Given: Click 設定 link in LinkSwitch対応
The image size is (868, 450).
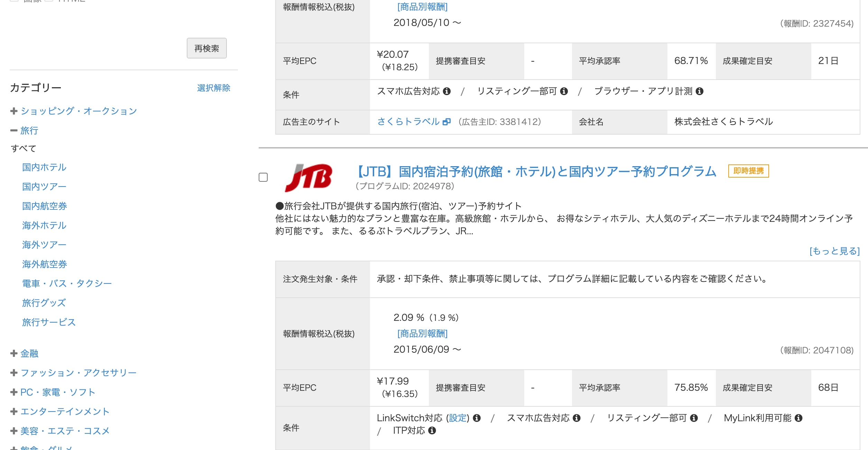Looking at the screenshot, I should 458,418.
